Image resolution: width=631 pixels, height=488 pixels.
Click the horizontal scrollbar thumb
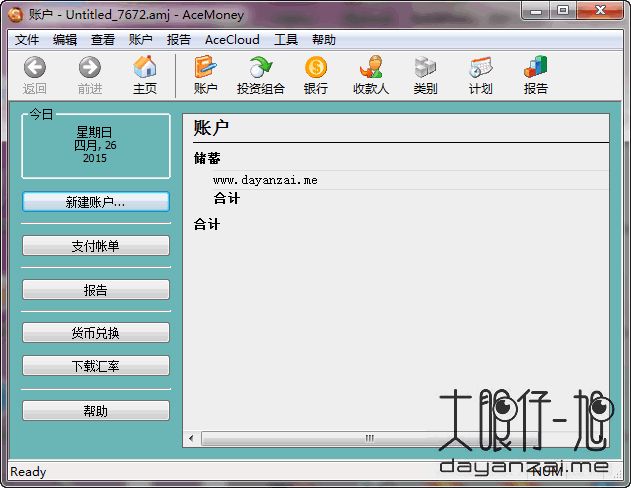click(369, 438)
